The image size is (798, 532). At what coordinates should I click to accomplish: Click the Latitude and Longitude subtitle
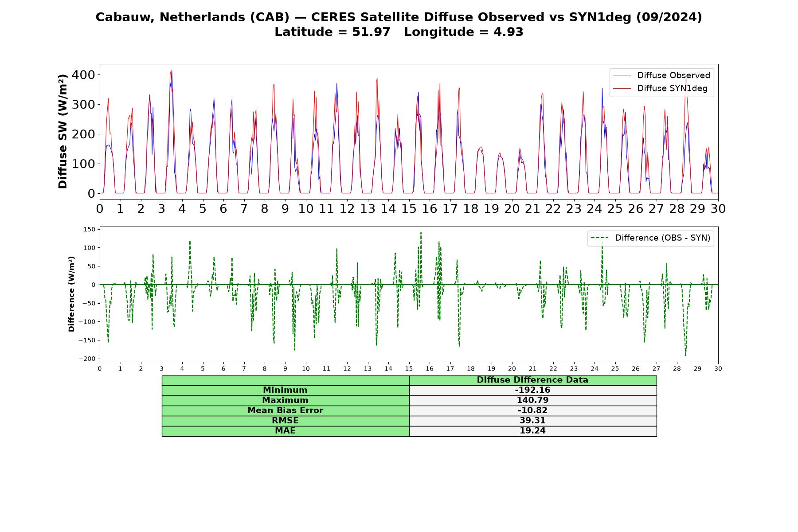[x=399, y=32]
